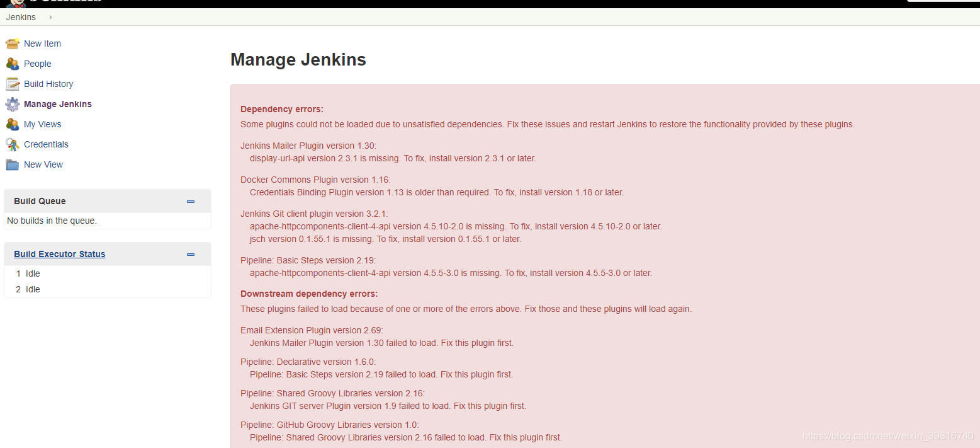The height and width of the screenshot is (448, 980).
Task: Click the Jenkins GIT server Plugin 1.9 failed line
Action: (388, 406)
